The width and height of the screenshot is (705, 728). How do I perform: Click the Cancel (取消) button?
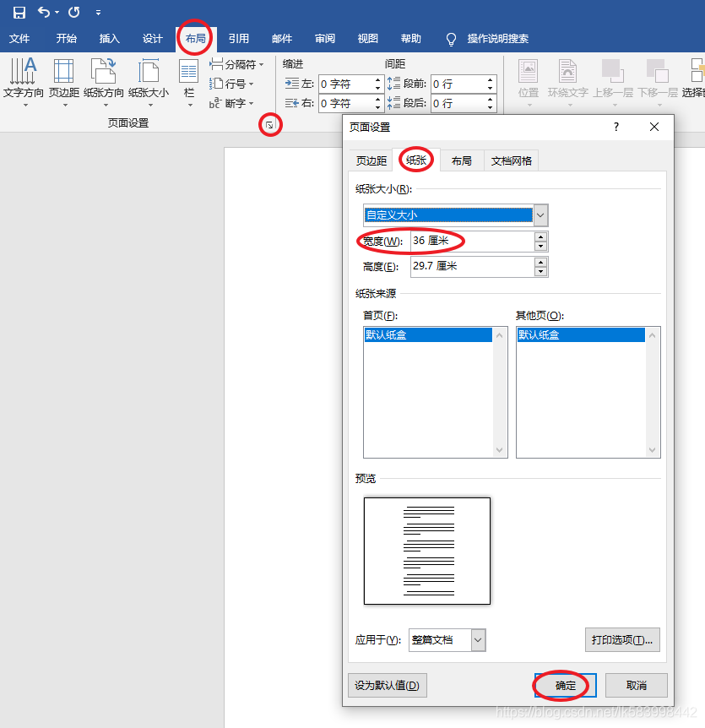click(x=637, y=685)
